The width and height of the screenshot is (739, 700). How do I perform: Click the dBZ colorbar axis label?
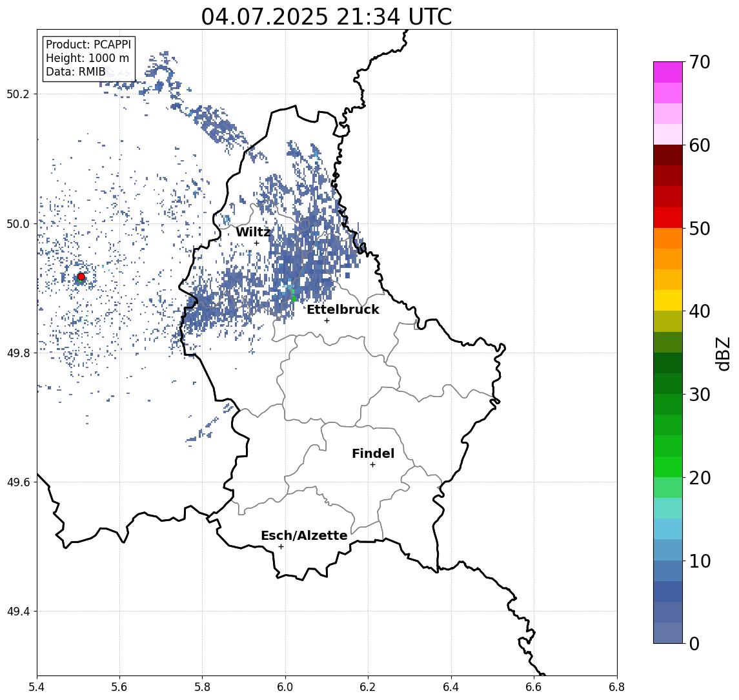coord(723,354)
